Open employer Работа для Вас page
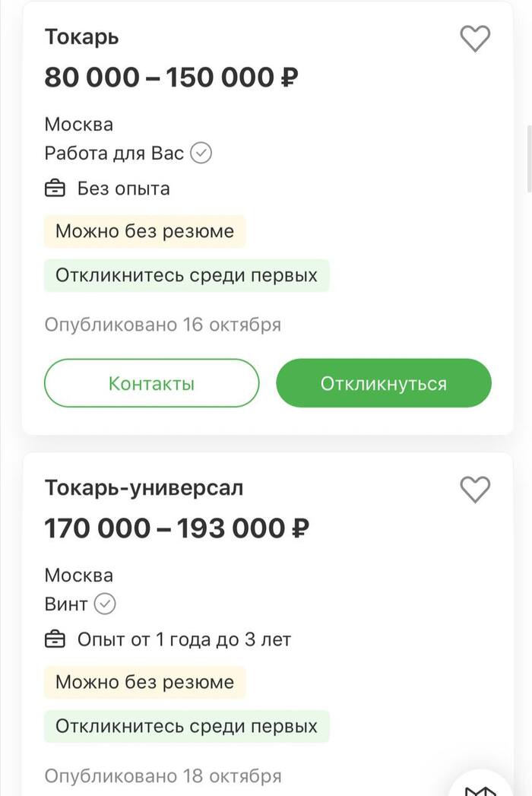The height and width of the screenshot is (796, 532). coord(114,153)
